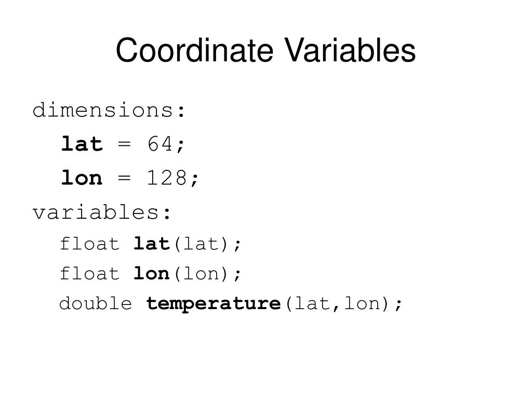Click the double keyword
The image size is (532, 399).
tap(96, 303)
